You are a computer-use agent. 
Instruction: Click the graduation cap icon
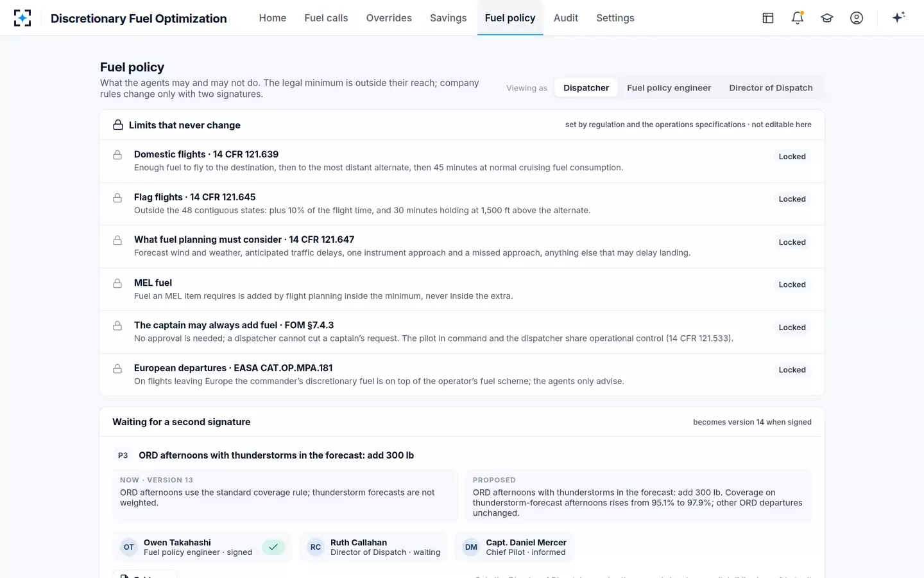point(827,18)
